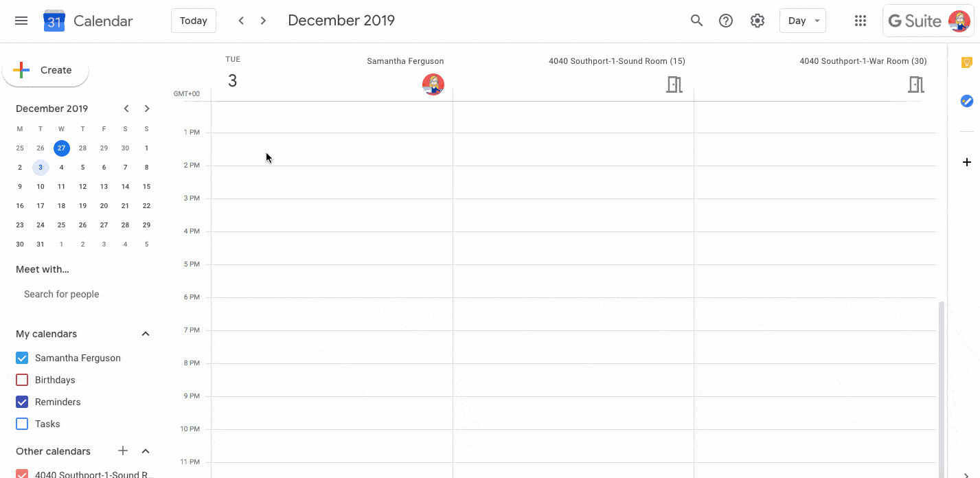The height and width of the screenshot is (478, 980).
Task: Open the Google apps launcher grid
Action: pyautogui.click(x=861, y=21)
